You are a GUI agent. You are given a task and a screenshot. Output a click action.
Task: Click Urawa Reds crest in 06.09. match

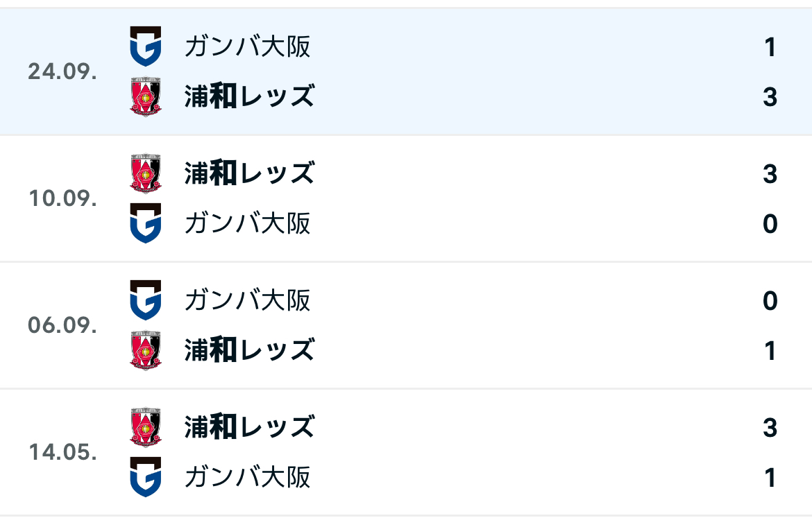click(x=146, y=350)
